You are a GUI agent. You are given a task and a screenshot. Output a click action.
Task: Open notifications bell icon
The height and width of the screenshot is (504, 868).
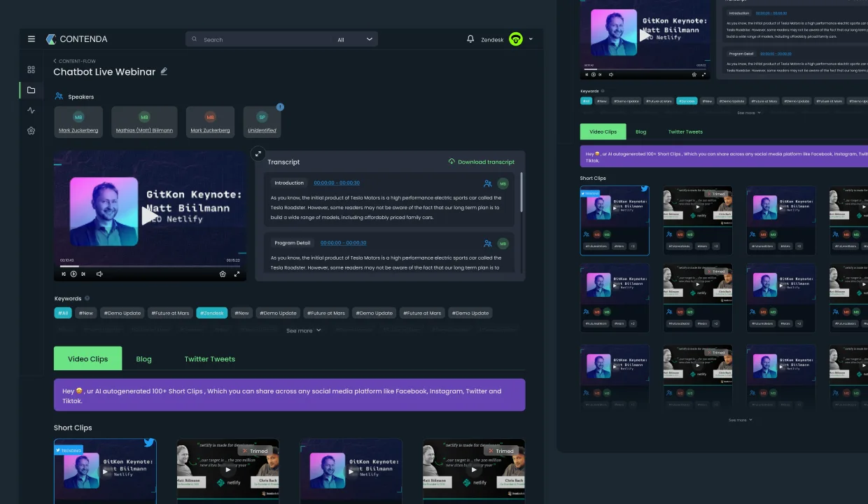click(x=470, y=39)
